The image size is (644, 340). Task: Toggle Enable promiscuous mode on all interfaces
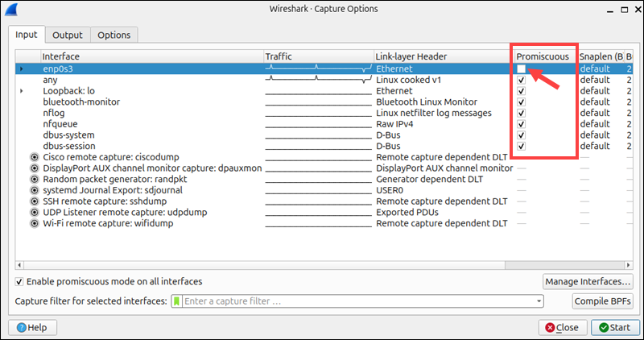coord(19,282)
